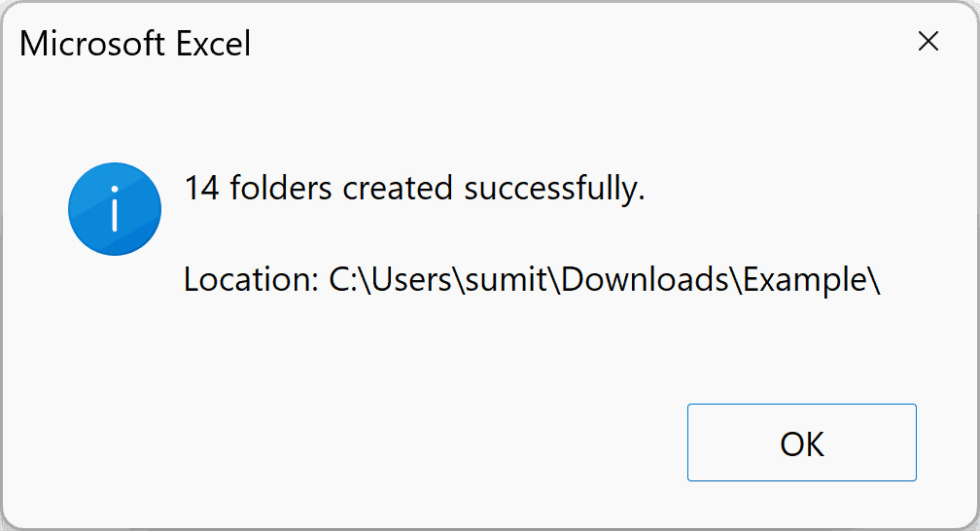Click the folders created successfully message
Viewport: 980px width, 531px height.
tap(415, 188)
